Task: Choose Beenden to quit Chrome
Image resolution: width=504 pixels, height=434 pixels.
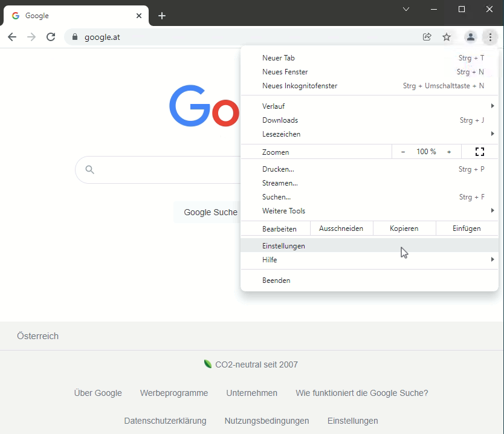Action: (x=370, y=280)
